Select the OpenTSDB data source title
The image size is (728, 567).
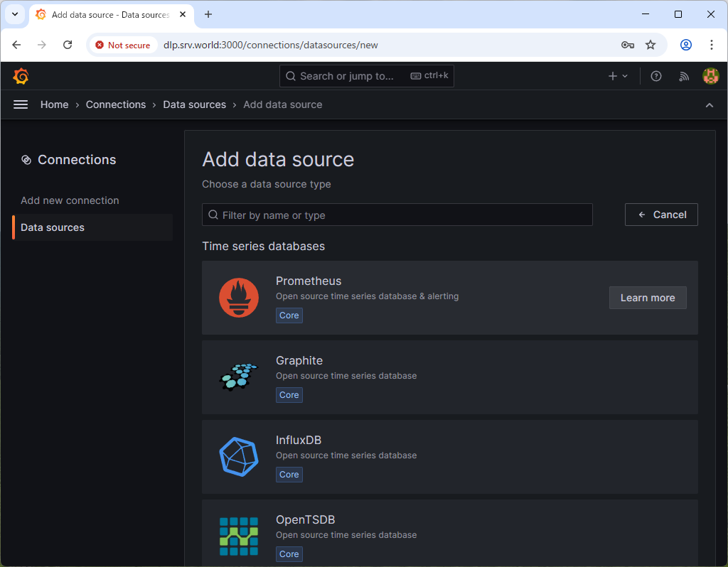click(305, 519)
